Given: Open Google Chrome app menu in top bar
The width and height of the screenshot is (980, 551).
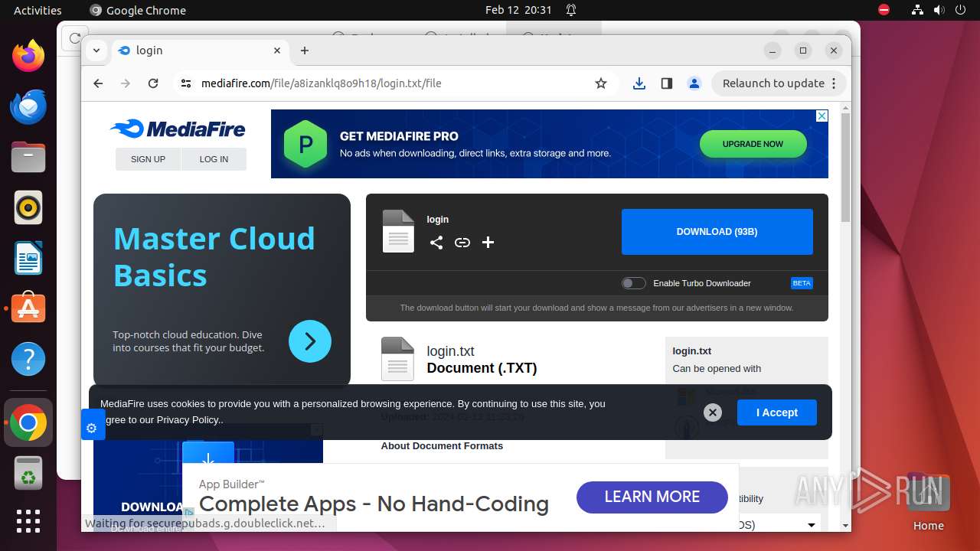Looking at the screenshot, I should coord(138,10).
